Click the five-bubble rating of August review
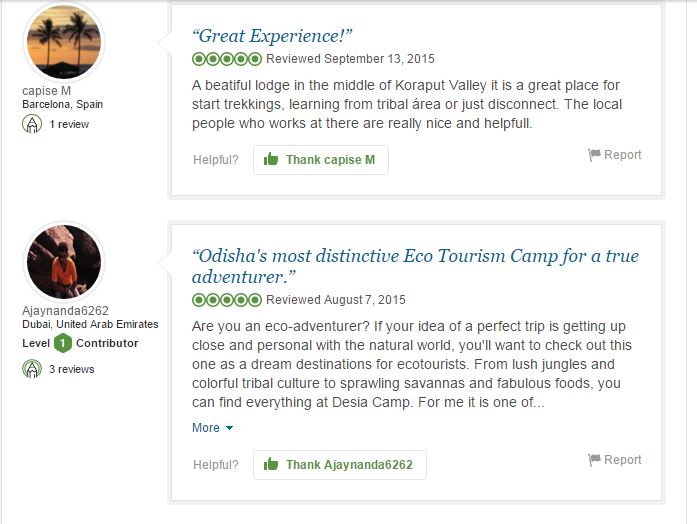Viewport: 697px width, 524px height. point(227,300)
